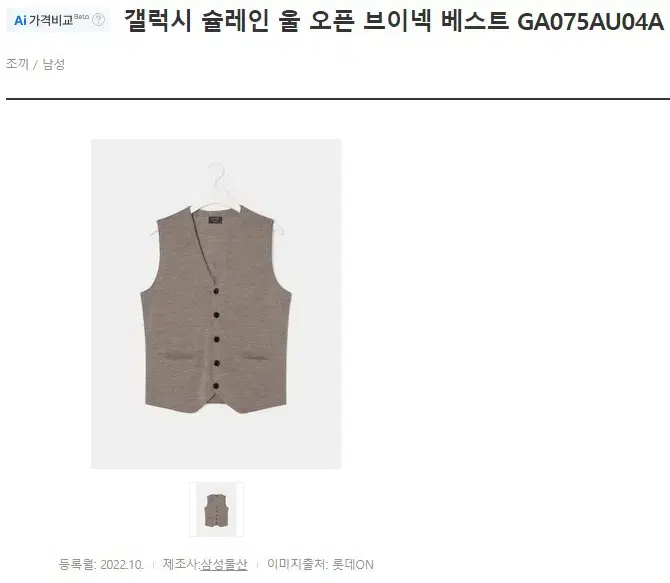Click the brand label inside vest collar
The image size is (670, 583).
click(x=215, y=221)
